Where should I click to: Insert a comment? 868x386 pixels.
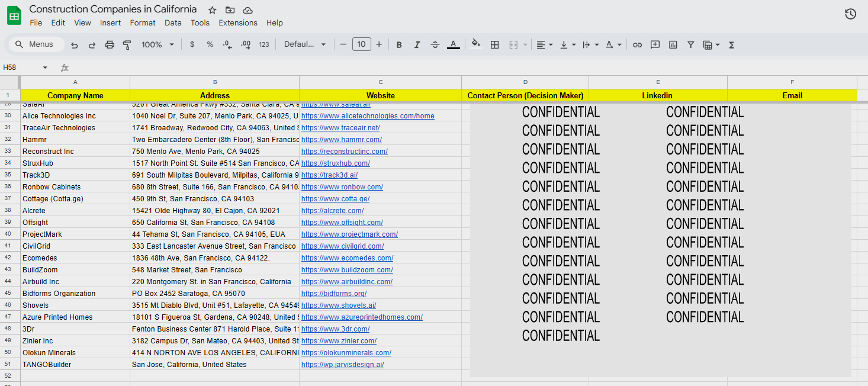click(655, 44)
